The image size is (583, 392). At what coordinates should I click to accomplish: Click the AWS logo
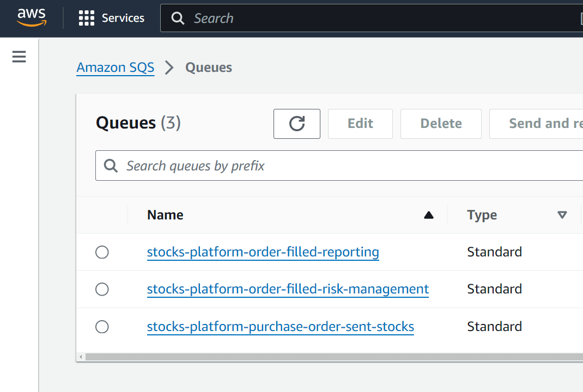pos(31,17)
